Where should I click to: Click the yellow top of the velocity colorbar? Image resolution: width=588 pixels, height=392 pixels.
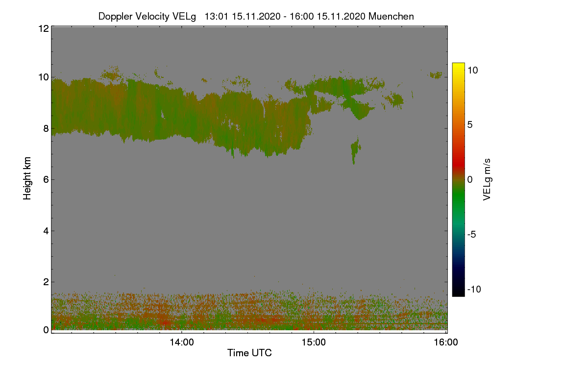(x=458, y=68)
